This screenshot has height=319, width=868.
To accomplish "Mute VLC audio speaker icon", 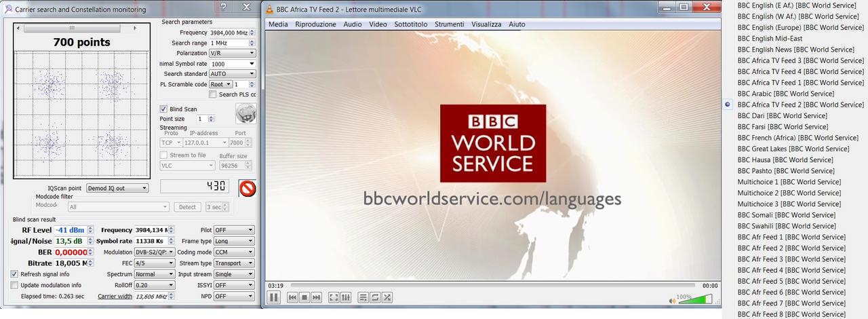I will [x=673, y=299].
